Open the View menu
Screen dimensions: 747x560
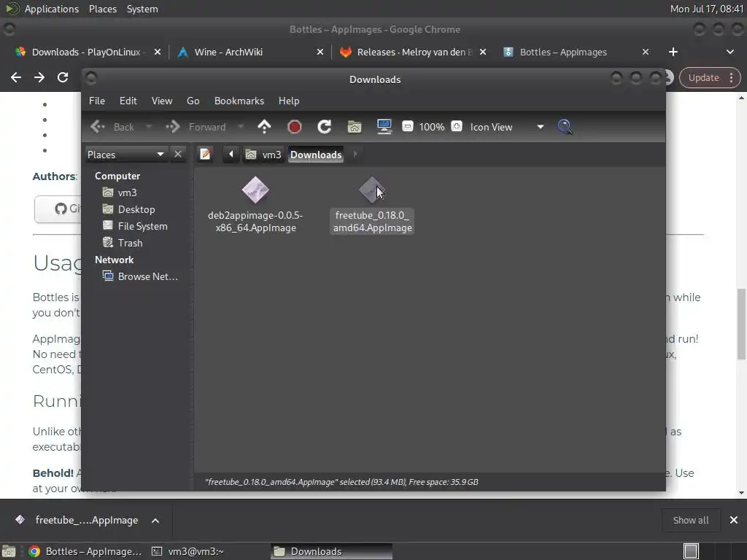pyautogui.click(x=162, y=101)
